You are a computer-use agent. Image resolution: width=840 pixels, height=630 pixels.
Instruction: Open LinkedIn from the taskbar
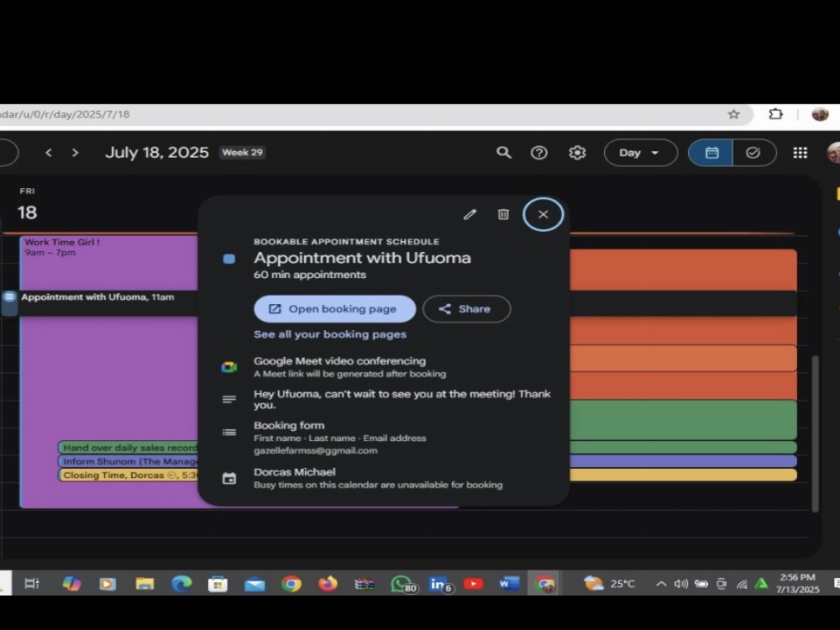439,584
